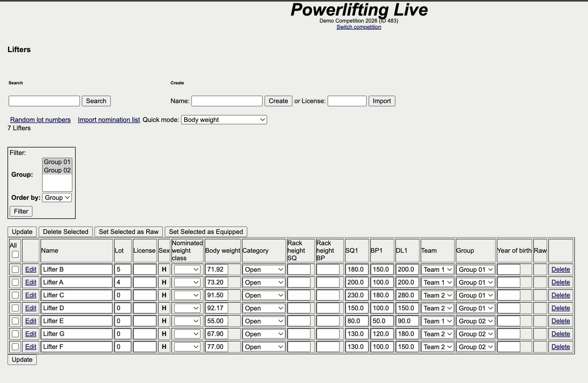Select Group 01 in the filter list
Viewport: 588px width, 383px height.
[57, 162]
